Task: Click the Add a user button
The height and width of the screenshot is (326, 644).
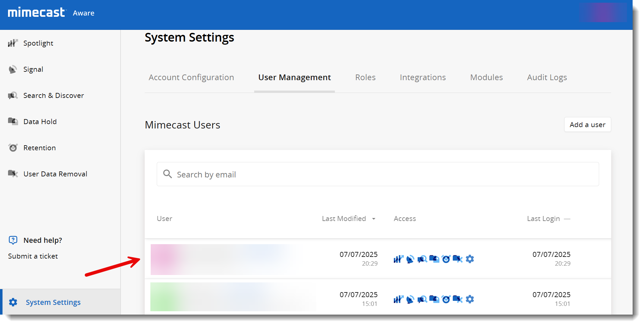Action: point(587,125)
